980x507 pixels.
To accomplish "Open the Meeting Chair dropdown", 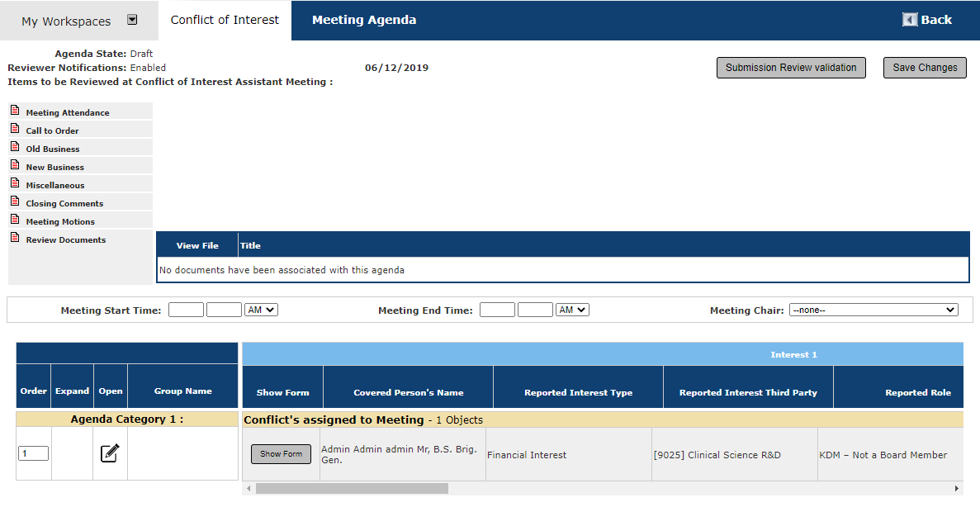I will (873, 310).
